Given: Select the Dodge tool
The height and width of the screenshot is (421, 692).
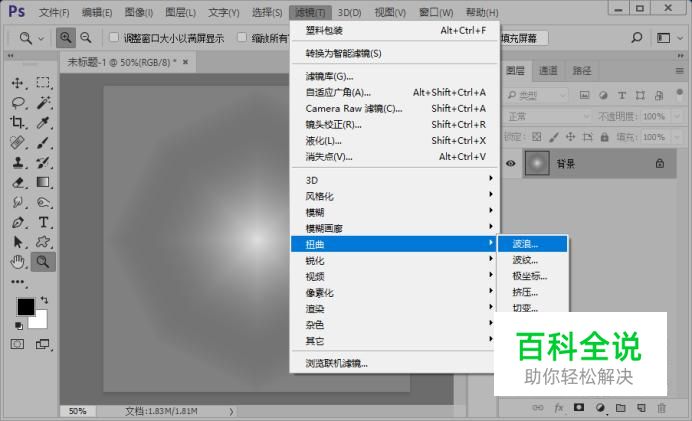Looking at the screenshot, I should [x=43, y=203].
